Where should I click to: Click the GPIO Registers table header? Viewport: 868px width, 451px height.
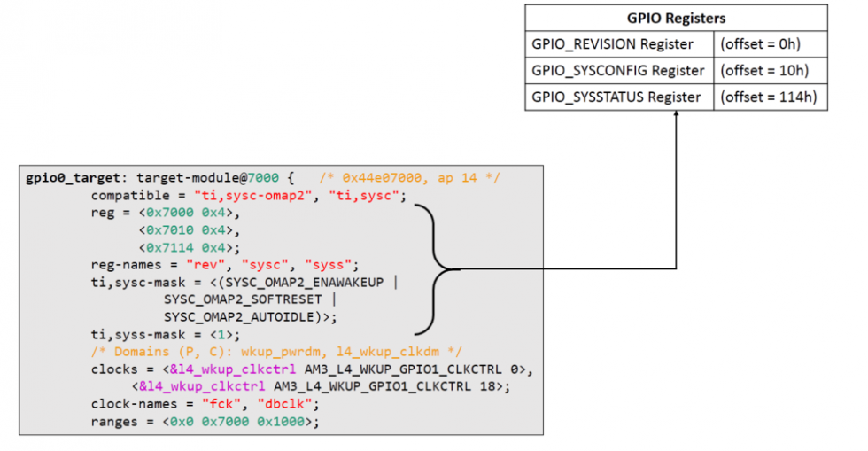tap(676, 19)
